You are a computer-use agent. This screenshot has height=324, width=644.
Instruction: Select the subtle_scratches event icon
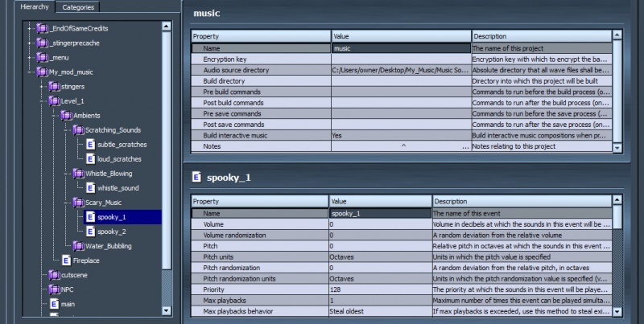tap(91, 145)
